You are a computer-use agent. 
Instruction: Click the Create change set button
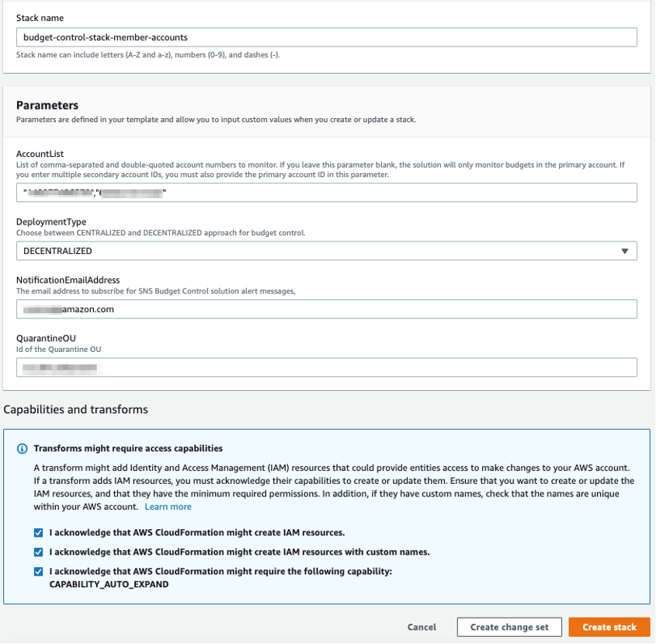pos(508,627)
